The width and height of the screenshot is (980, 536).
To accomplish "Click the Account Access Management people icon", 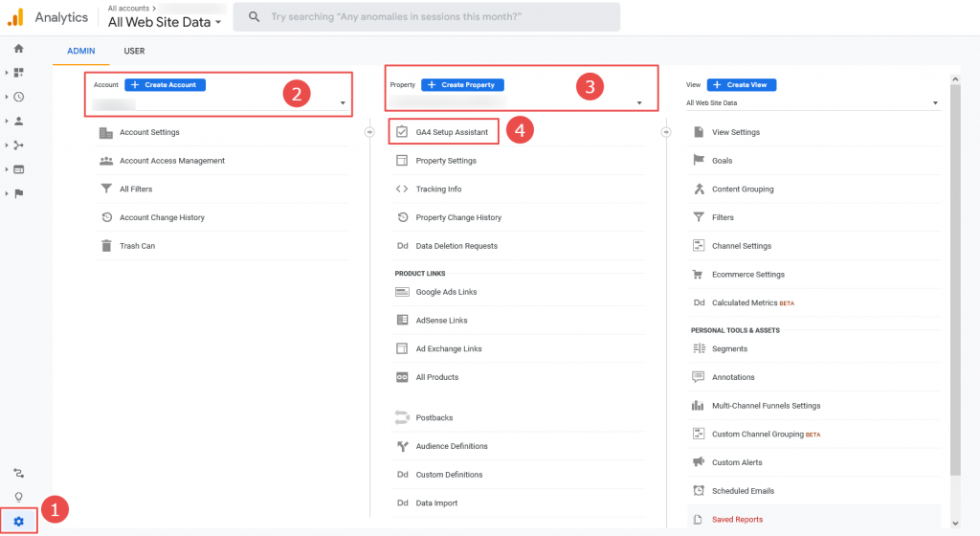I will [x=106, y=161].
